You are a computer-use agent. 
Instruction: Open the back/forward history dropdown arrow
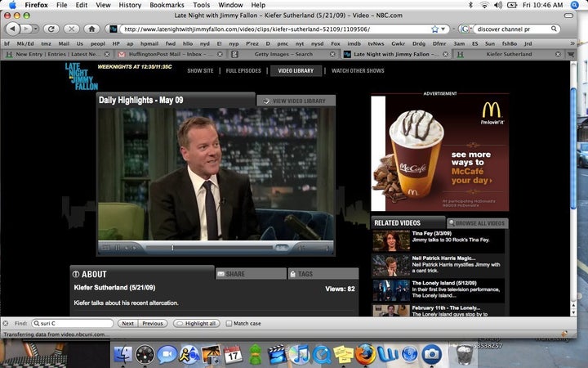(36, 29)
